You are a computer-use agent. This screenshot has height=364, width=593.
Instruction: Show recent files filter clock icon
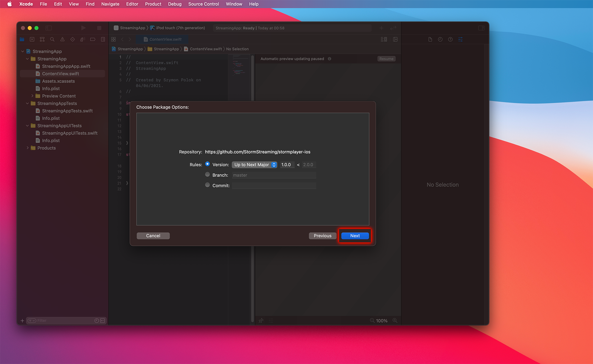click(96, 320)
